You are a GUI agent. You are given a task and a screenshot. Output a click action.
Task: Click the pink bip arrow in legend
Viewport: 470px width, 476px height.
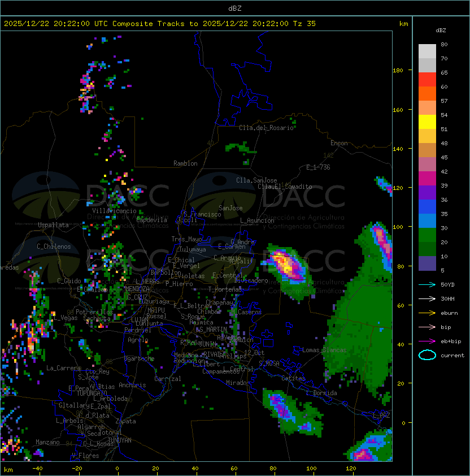click(x=427, y=327)
